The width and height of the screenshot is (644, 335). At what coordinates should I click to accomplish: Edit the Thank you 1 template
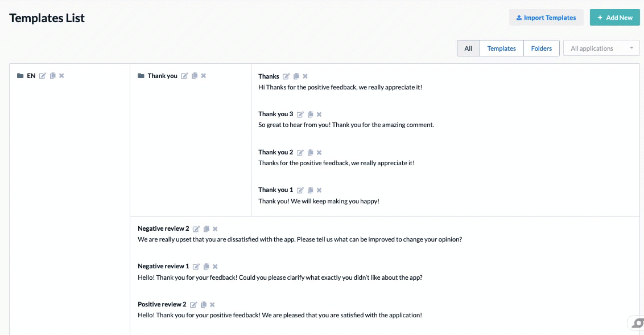click(300, 190)
